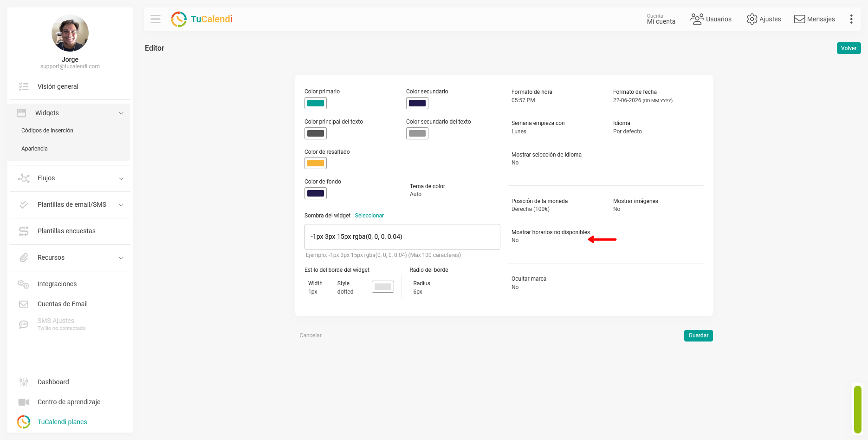
Task: Click the Guardar button
Action: coord(698,335)
